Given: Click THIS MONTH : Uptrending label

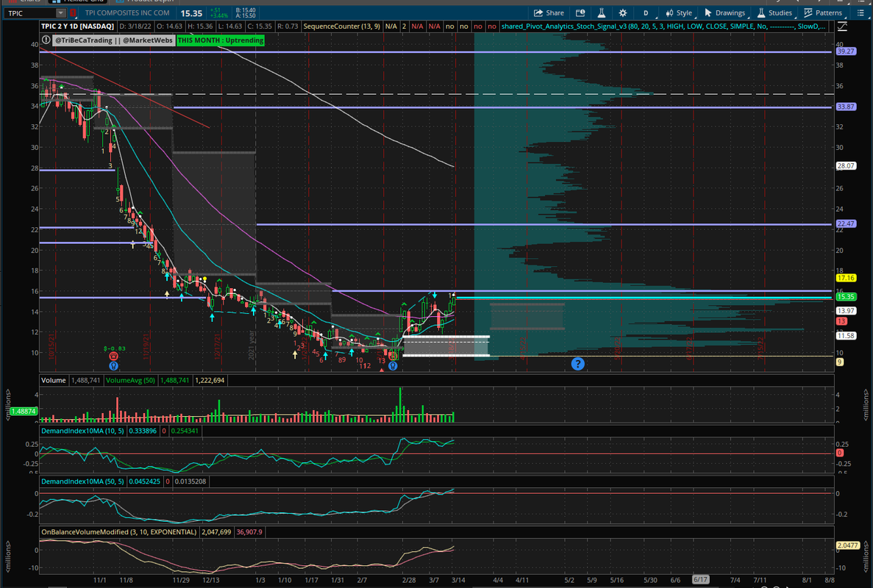Looking at the screenshot, I should click(x=221, y=40).
